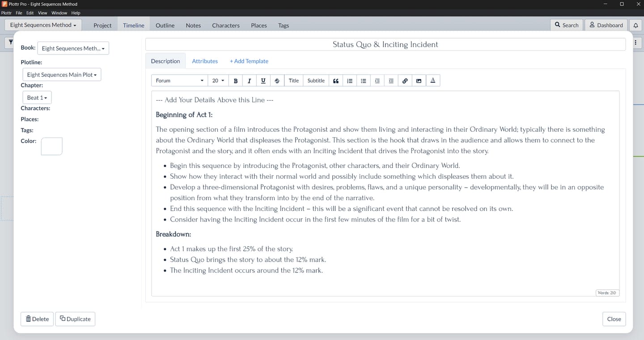
Task: Open the filter panel icon
Action: pyautogui.click(x=11, y=42)
